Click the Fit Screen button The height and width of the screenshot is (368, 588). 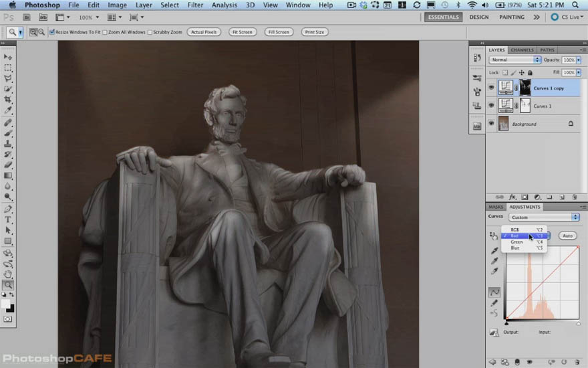[243, 32]
